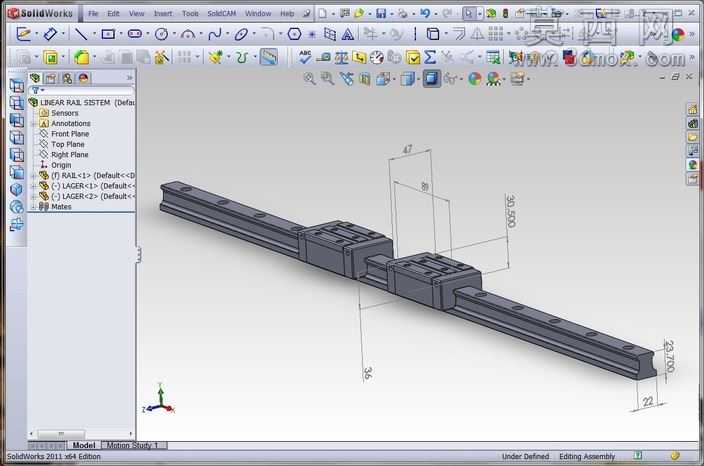Screen dimensions: 704x466
Task: Click Zoom to Fit in view toolbar
Action: pyautogui.click(x=309, y=79)
